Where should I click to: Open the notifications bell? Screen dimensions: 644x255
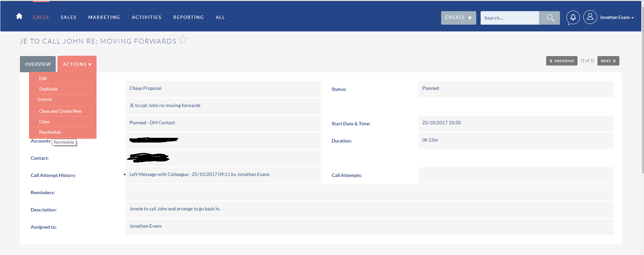pos(573,18)
